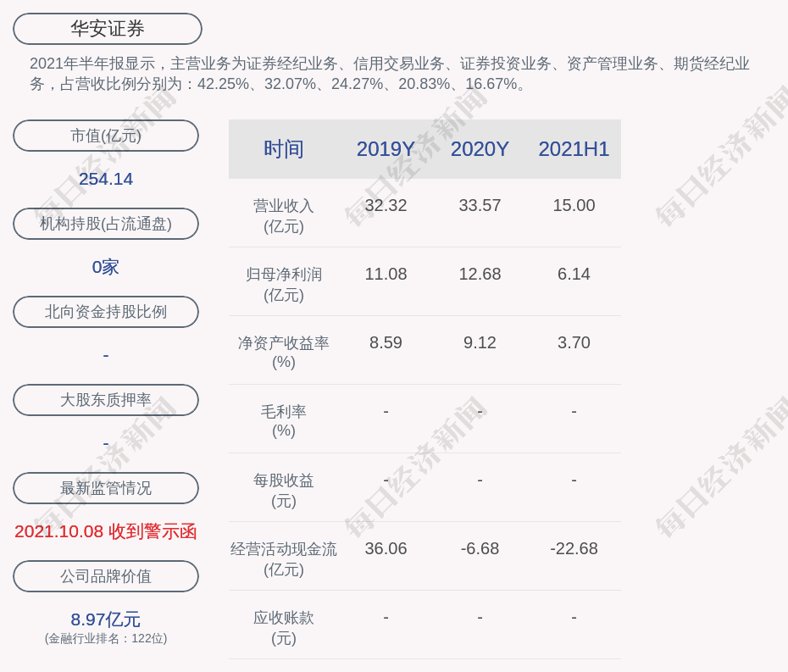Click ROE value 8.59
Screen dimensions: 788x672
(386, 342)
